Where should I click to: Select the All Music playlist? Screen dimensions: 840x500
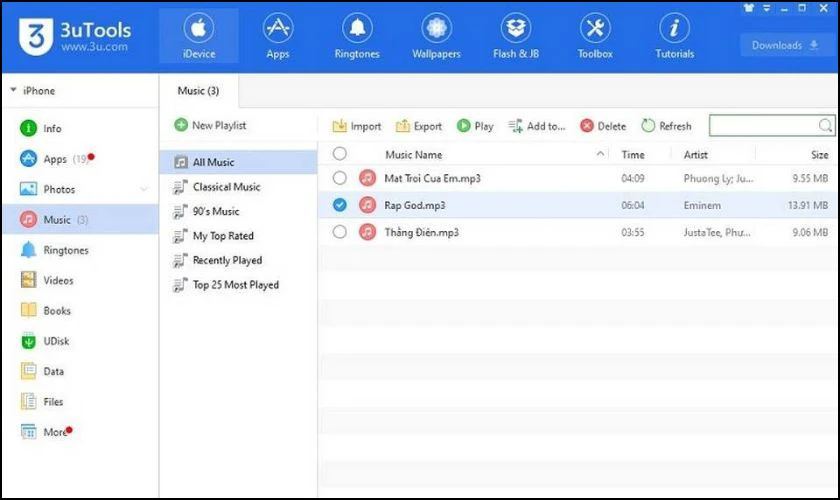click(x=238, y=162)
